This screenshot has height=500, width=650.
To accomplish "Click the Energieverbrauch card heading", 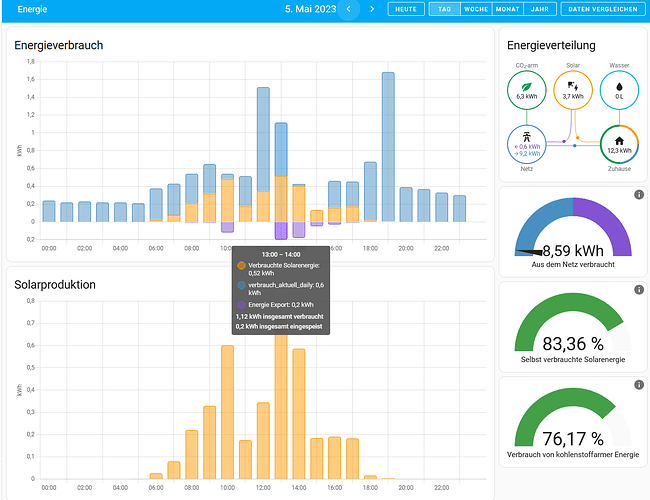I will click(58, 45).
